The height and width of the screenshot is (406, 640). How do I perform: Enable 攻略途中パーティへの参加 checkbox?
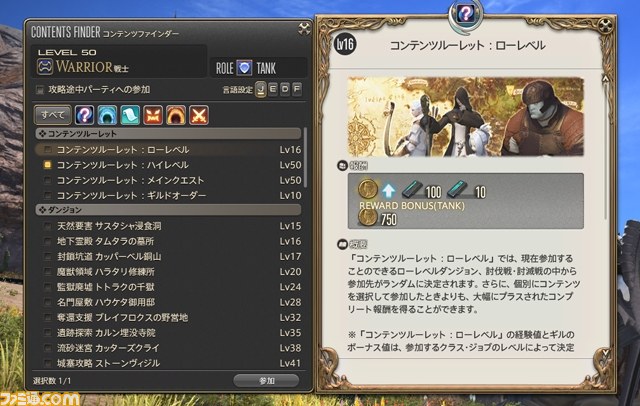coord(40,90)
